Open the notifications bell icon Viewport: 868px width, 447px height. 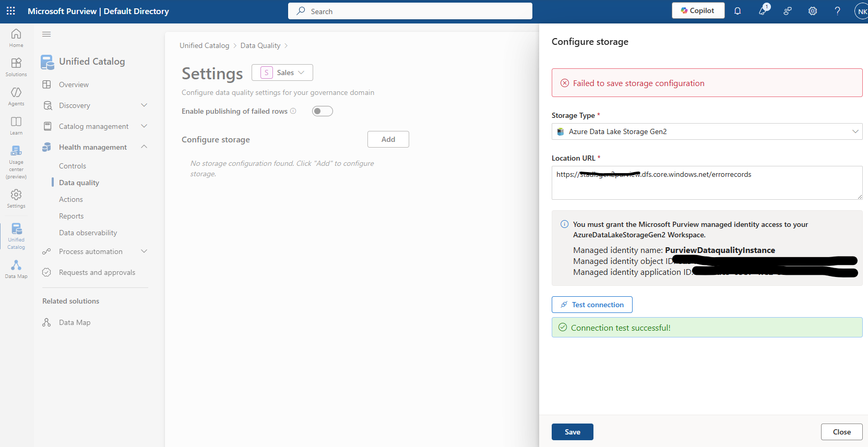[x=738, y=11]
